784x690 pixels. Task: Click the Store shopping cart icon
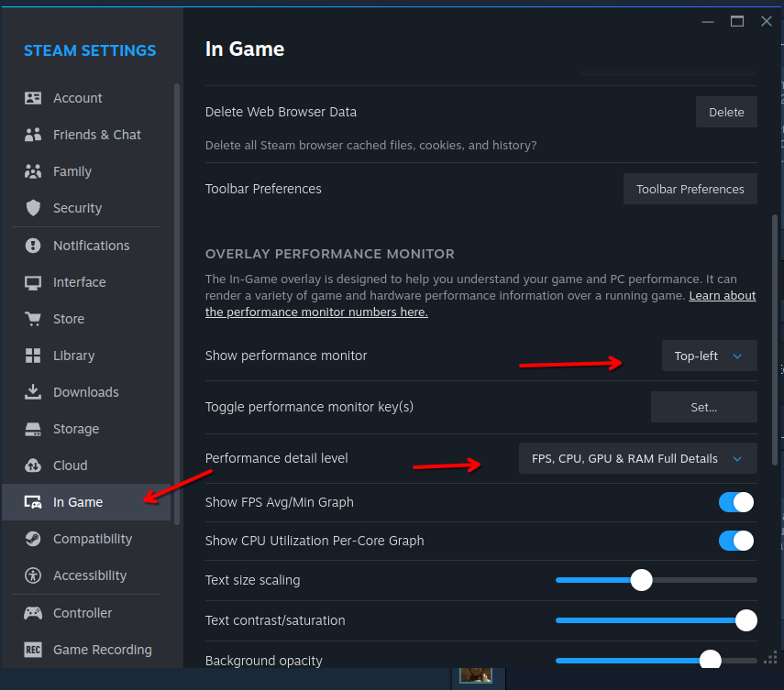tap(33, 319)
